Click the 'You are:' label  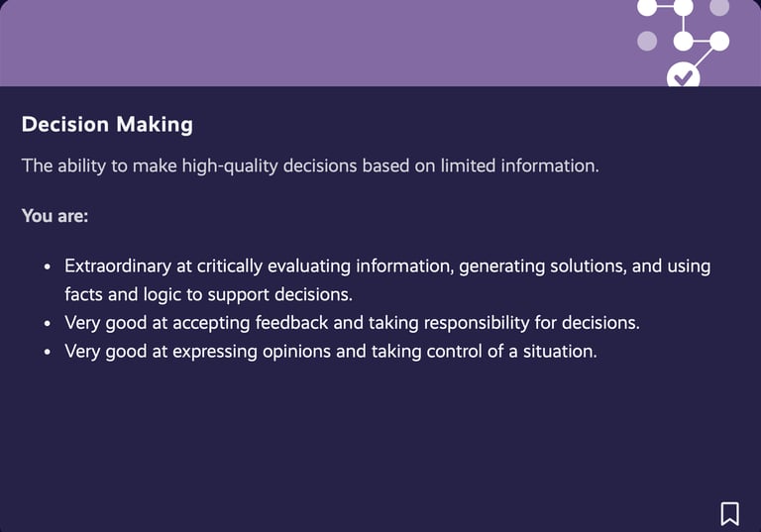54,216
